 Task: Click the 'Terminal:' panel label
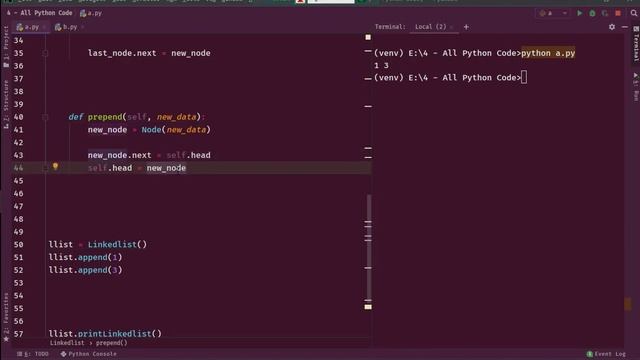[390, 27]
